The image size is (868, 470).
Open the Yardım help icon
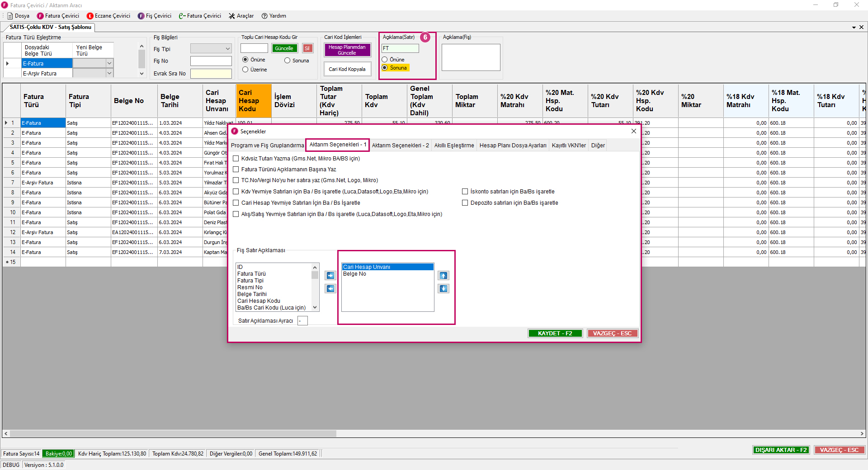tap(265, 16)
